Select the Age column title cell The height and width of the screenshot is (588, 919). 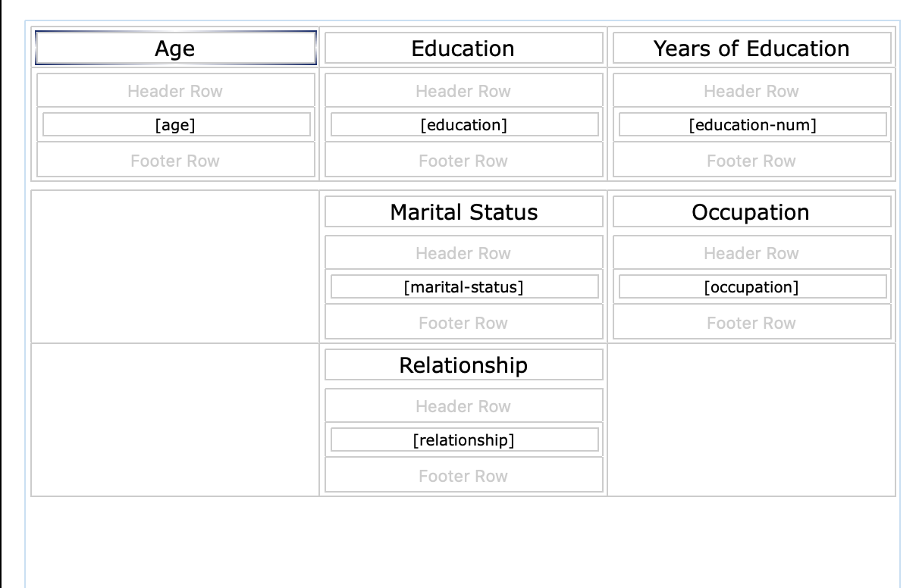pos(175,48)
